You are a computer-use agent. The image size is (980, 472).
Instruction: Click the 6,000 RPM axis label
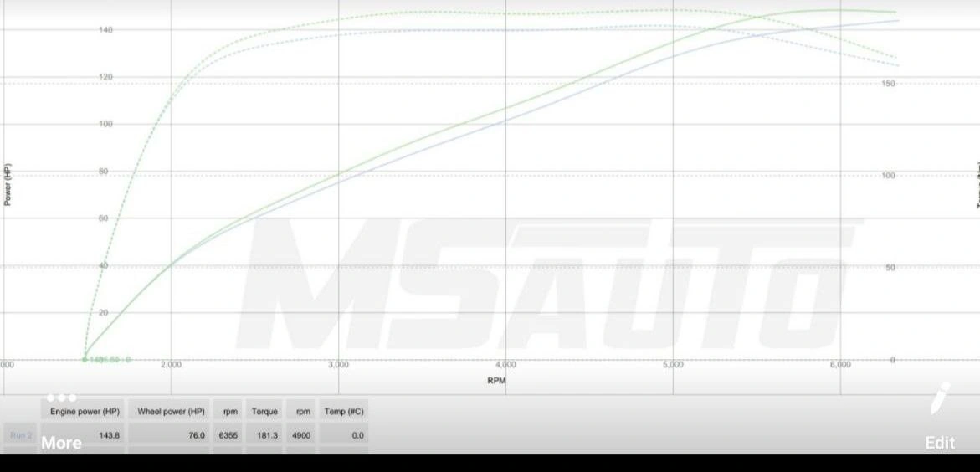tap(840, 365)
